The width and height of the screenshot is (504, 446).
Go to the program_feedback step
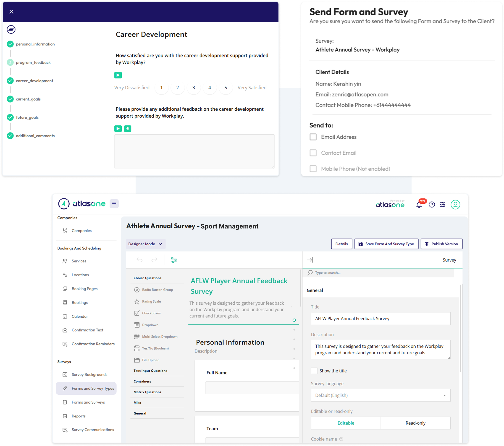point(29,62)
